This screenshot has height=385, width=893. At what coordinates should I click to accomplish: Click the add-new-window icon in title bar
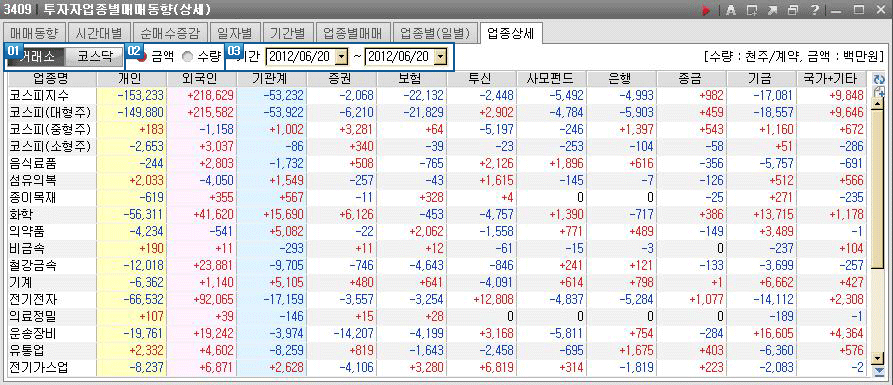[752, 10]
